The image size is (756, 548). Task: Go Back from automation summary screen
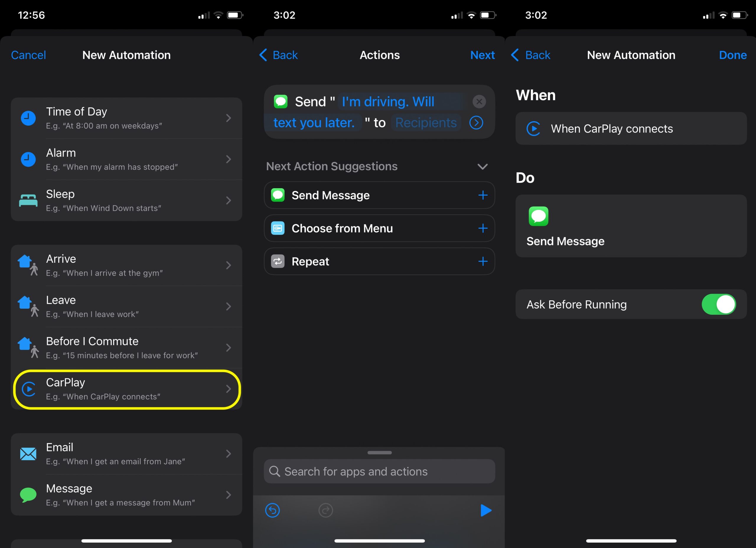pos(530,55)
